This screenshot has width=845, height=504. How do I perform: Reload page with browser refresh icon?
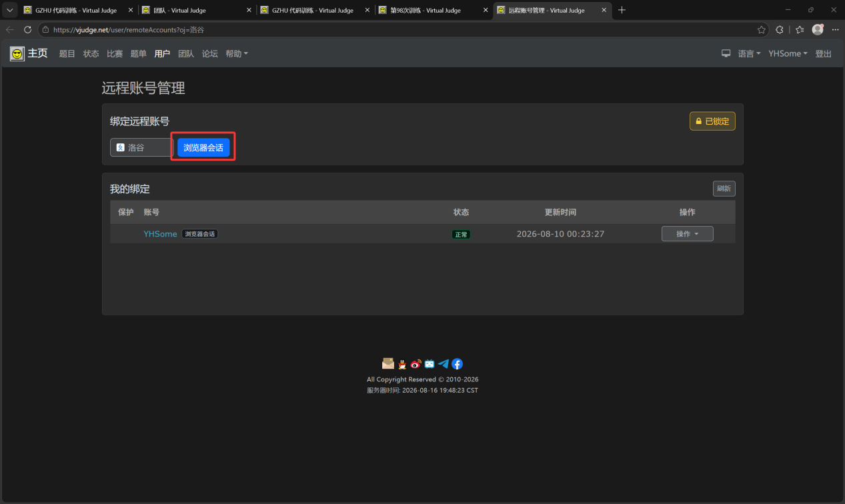click(27, 29)
